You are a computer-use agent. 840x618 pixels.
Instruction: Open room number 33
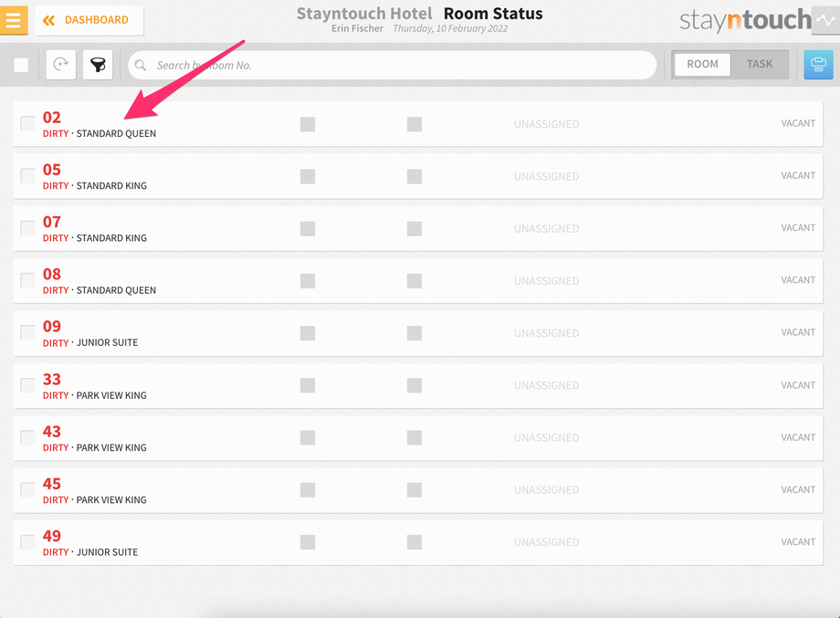tap(52, 379)
